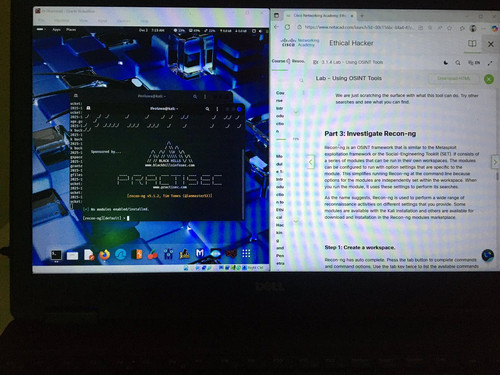Reload the Netacad page in browser

287,27
